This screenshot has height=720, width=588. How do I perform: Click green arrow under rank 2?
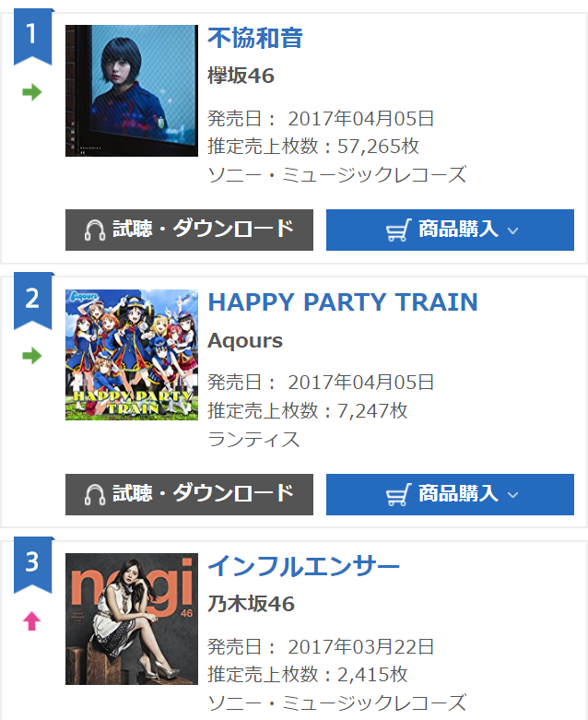tap(32, 356)
